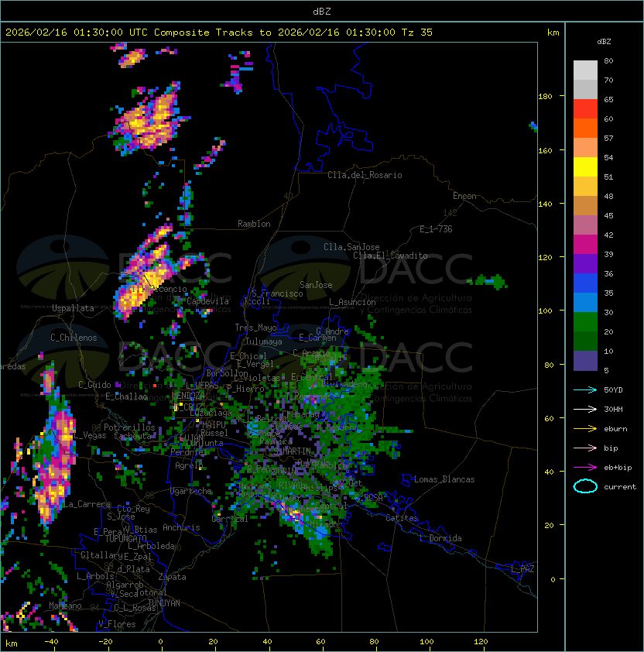Click the 'TUNUYAN' map label

tap(164, 603)
